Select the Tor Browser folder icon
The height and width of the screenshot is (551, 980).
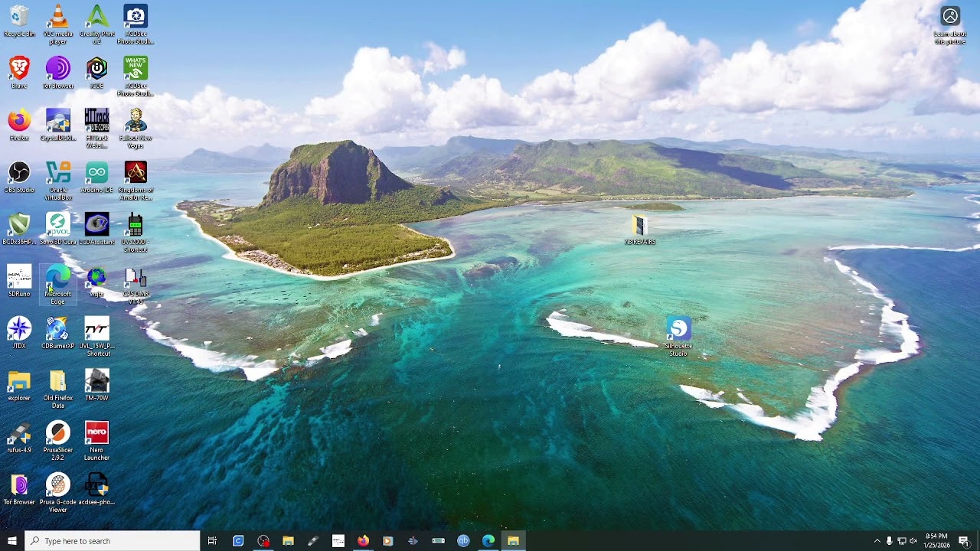coord(19,489)
